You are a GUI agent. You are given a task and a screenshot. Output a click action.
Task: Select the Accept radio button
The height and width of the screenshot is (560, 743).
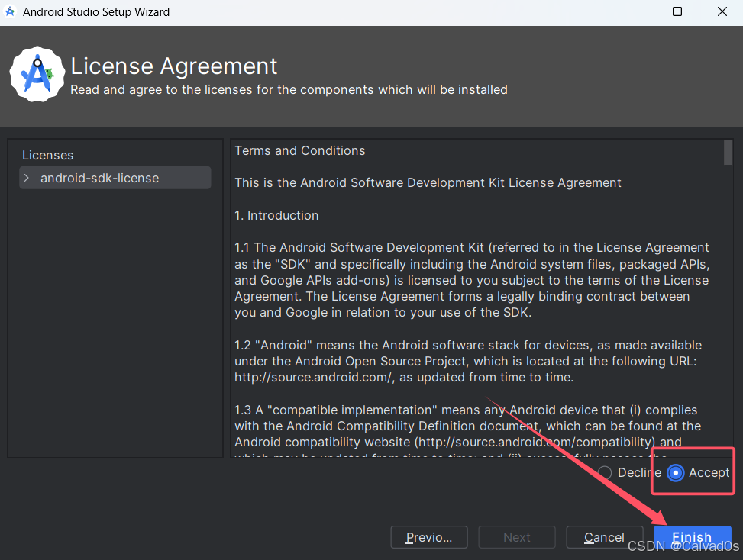pyautogui.click(x=675, y=472)
